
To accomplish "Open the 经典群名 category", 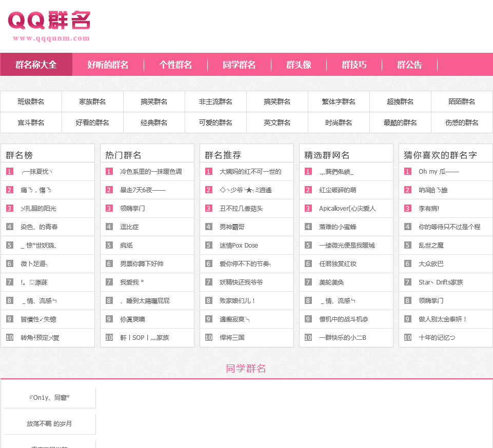I will pos(154,123).
